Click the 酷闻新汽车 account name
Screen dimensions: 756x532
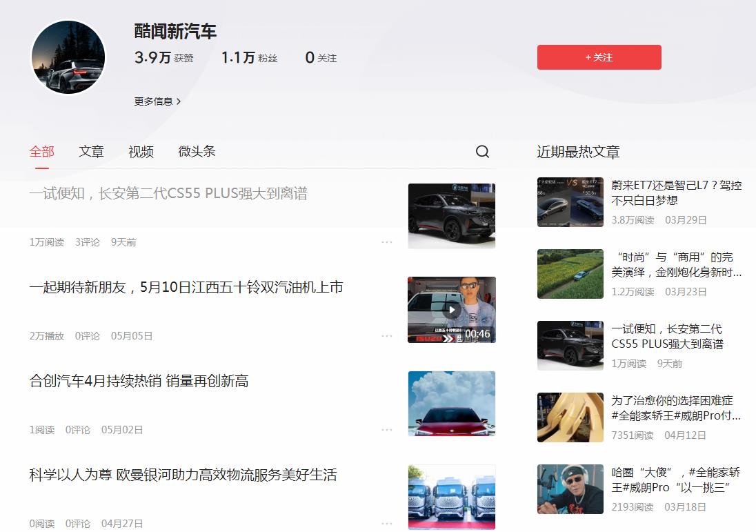click(175, 32)
